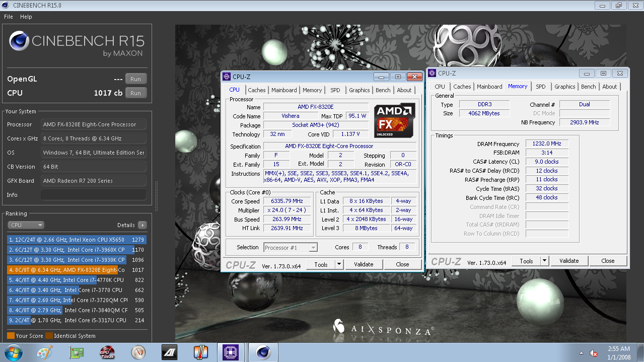Switch to Mainboard tab in right CPU-Z window
Image resolution: width=644 pixels, height=362 pixels.
tap(489, 87)
